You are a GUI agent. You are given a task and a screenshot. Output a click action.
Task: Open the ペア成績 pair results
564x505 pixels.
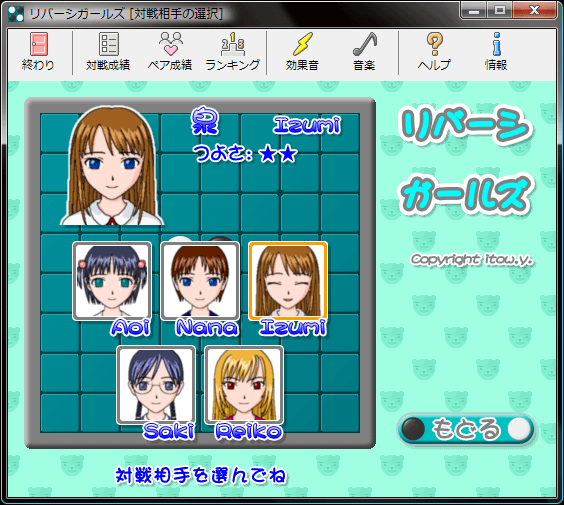[x=170, y=51]
